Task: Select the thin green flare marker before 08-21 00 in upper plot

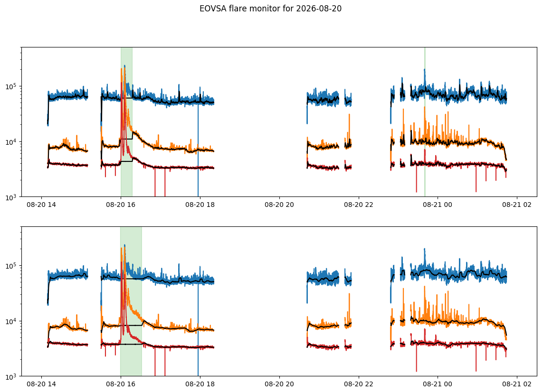Action: (x=425, y=122)
